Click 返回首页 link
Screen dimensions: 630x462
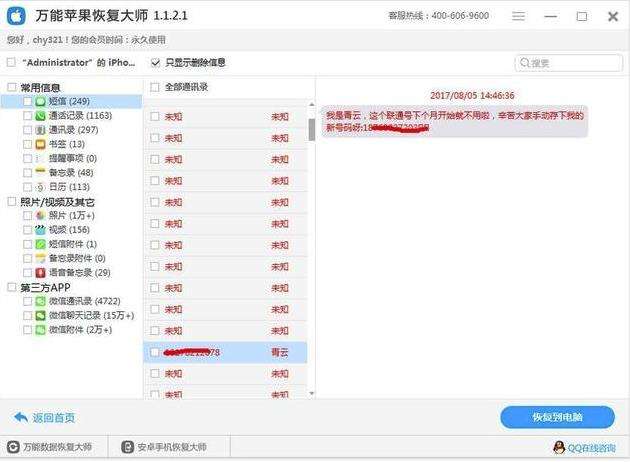pyautogui.click(x=53, y=418)
